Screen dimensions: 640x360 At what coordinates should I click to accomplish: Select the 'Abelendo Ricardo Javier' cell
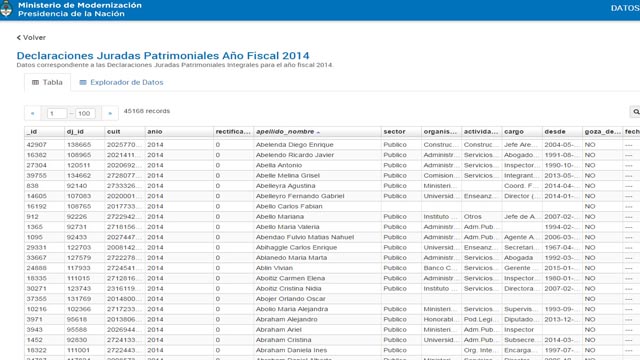[x=318, y=155]
